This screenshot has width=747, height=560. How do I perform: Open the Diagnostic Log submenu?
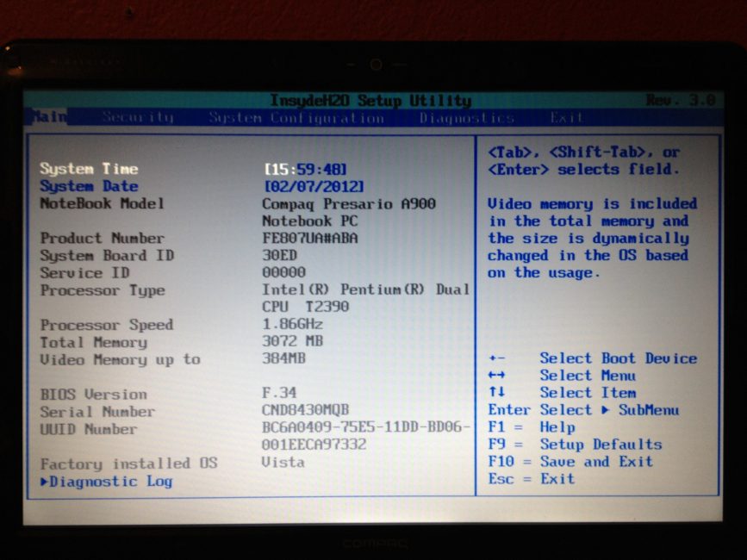106,482
